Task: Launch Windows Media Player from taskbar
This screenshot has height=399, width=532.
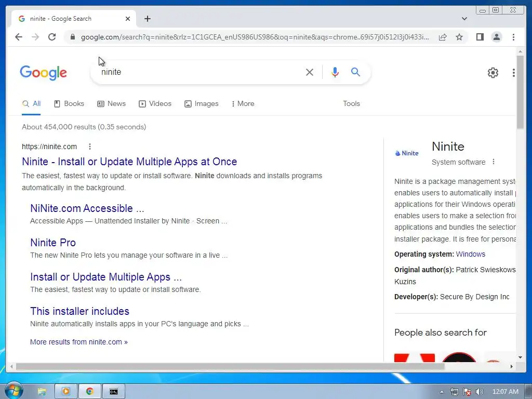Action: tap(66, 392)
